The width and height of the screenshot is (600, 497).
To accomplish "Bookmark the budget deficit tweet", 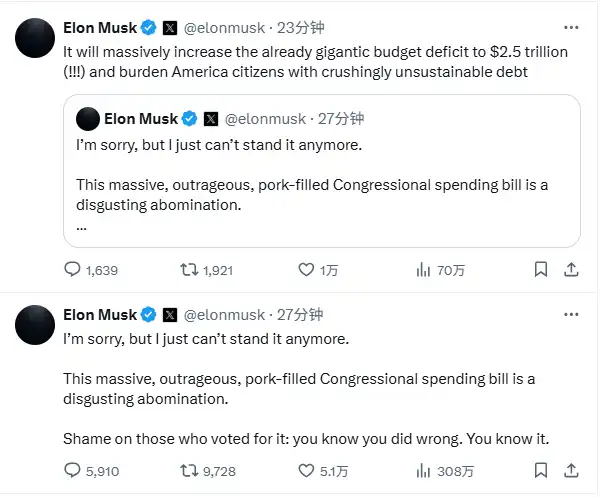I will (x=540, y=270).
